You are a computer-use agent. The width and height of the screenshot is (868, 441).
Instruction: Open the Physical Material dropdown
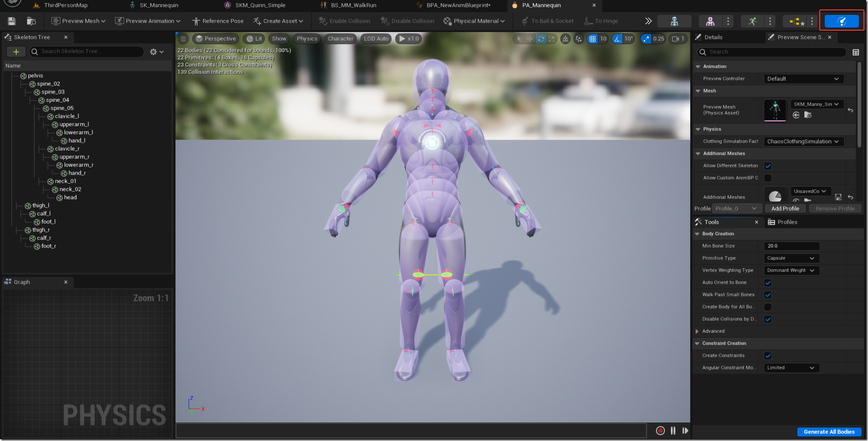[x=474, y=21]
